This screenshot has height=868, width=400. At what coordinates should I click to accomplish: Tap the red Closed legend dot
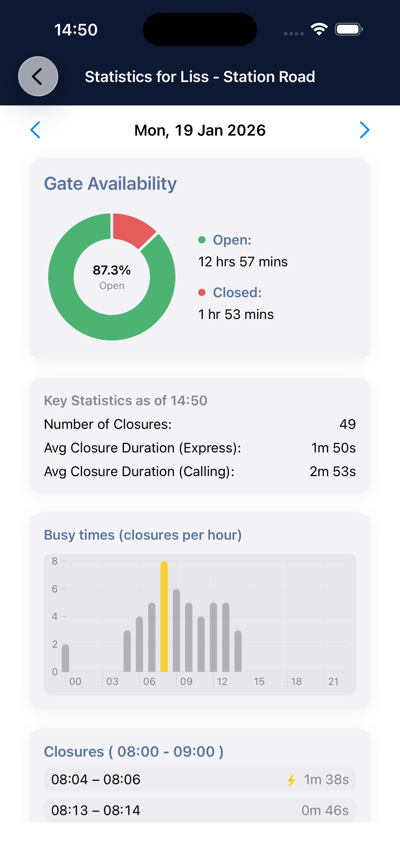click(x=202, y=292)
